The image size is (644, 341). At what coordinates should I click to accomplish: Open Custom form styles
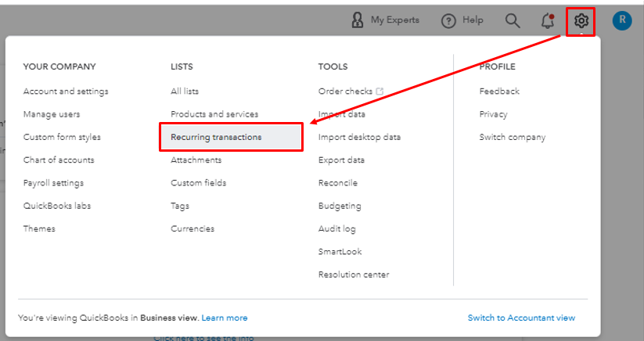click(62, 137)
